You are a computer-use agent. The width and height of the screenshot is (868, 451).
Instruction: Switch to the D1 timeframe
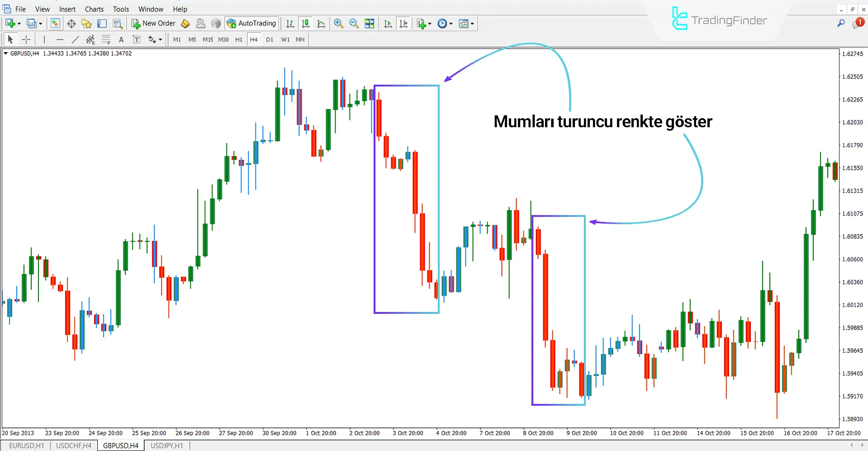click(x=269, y=39)
